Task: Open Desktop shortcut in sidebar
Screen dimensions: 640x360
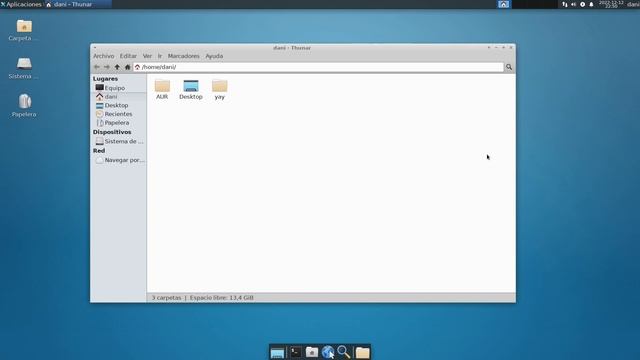Action: coord(118,105)
